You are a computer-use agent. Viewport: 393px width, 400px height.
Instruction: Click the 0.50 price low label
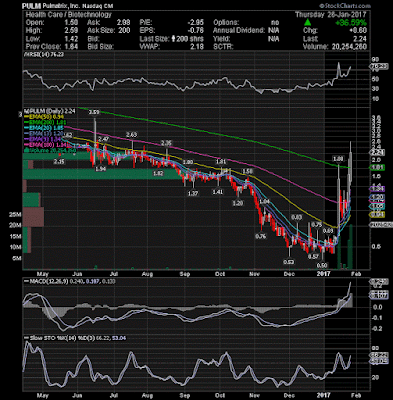click(322, 265)
